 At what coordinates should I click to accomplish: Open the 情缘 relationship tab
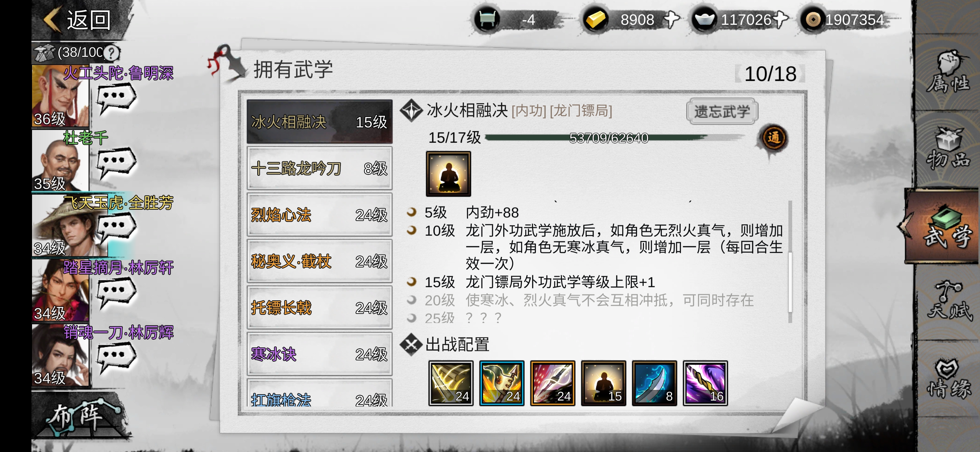(948, 378)
